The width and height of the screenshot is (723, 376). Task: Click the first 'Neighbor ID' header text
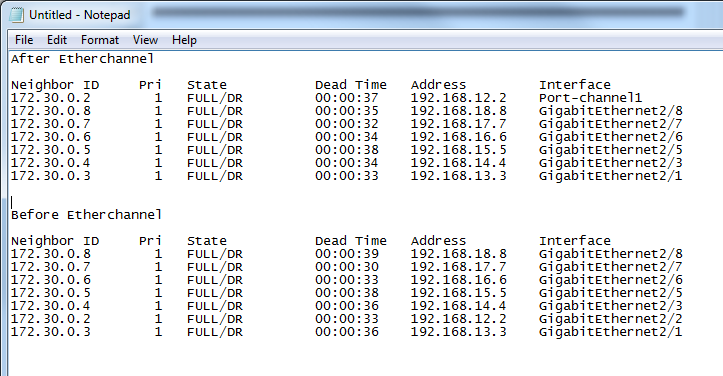pos(55,85)
